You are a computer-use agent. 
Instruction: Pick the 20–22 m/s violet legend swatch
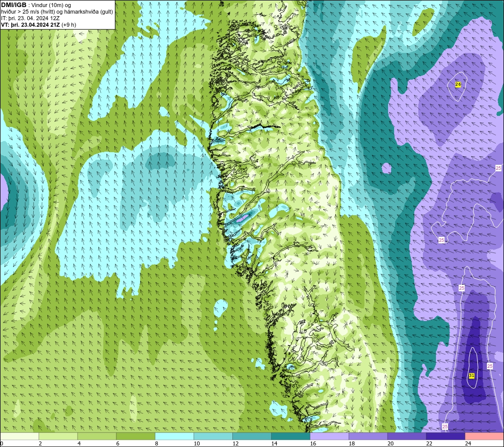pos(407,436)
